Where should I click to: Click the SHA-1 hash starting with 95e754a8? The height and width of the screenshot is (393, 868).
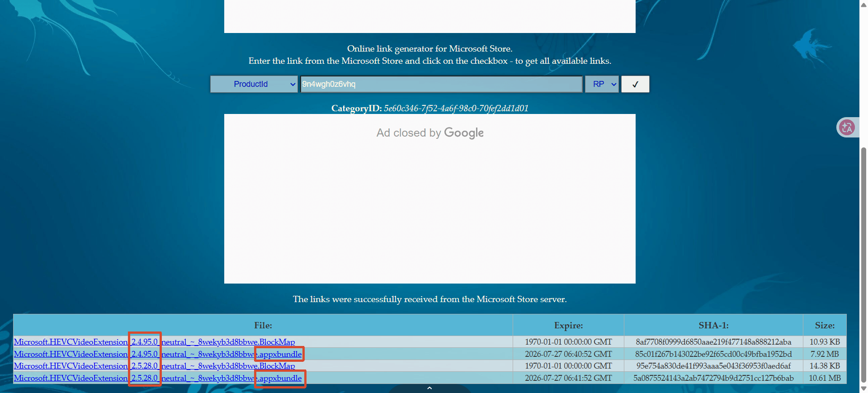(713, 366)
